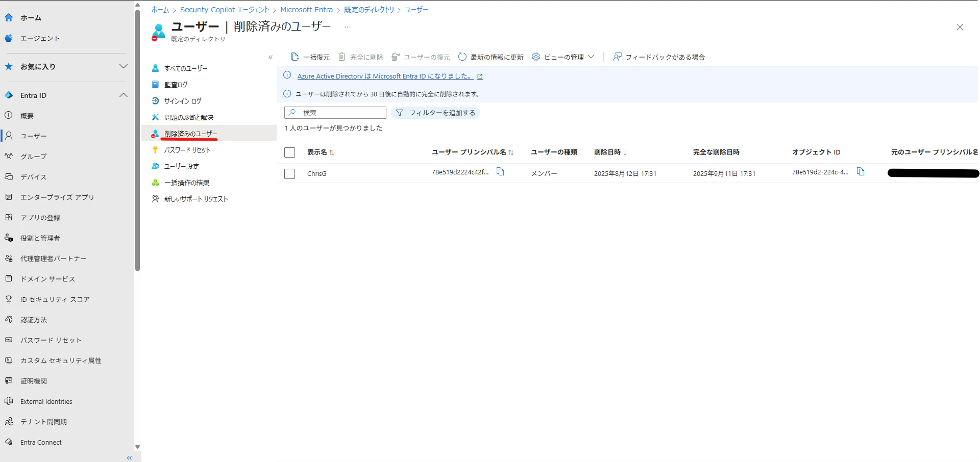Open ホーム in the left navigation
This screenshot has height=462, width=980.
31,18
